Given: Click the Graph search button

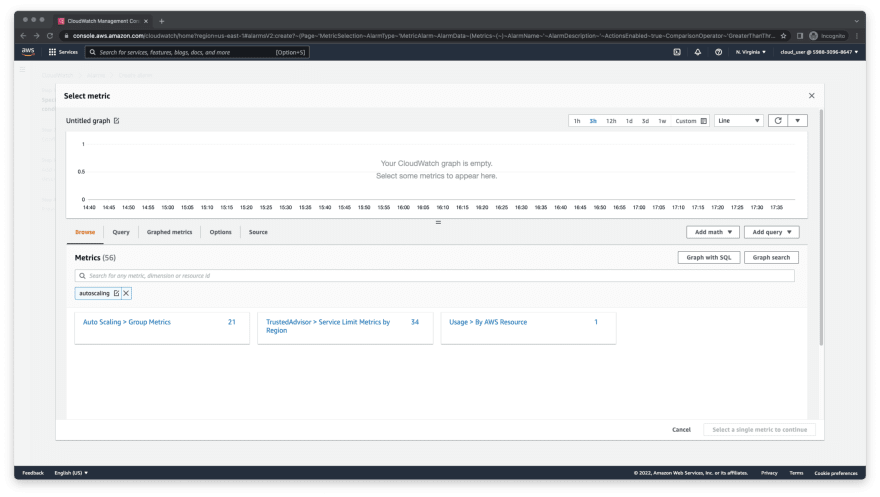Looking at the screenshot, I should coord(771,257).
